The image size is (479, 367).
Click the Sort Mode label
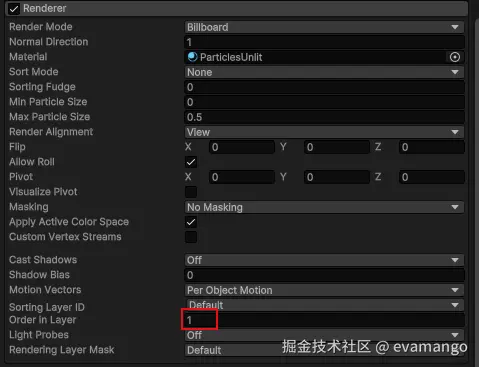click(34, 72)
